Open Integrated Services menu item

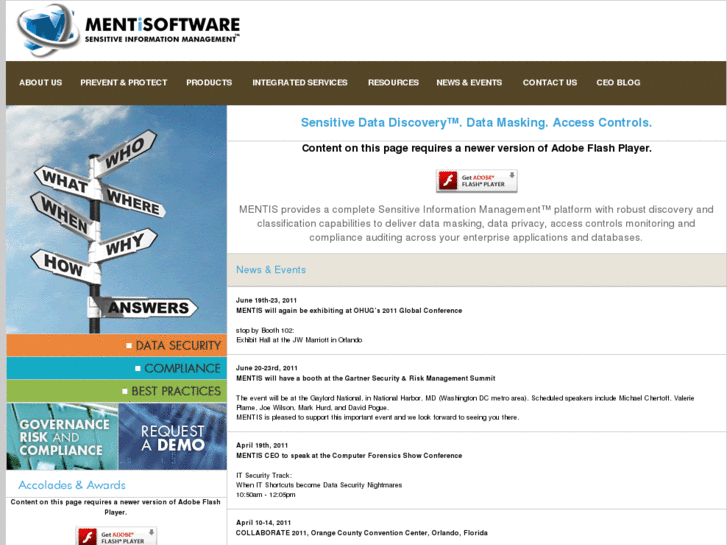300,83
